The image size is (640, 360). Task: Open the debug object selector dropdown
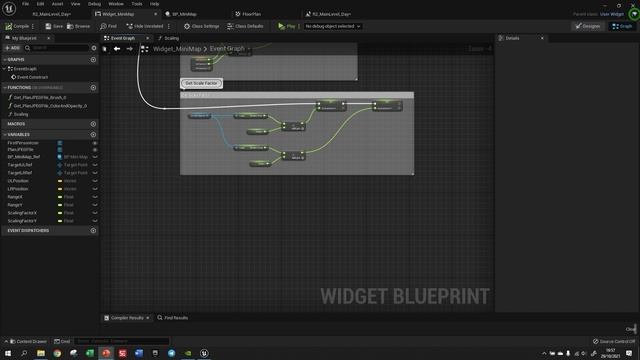tap(333, 26)
